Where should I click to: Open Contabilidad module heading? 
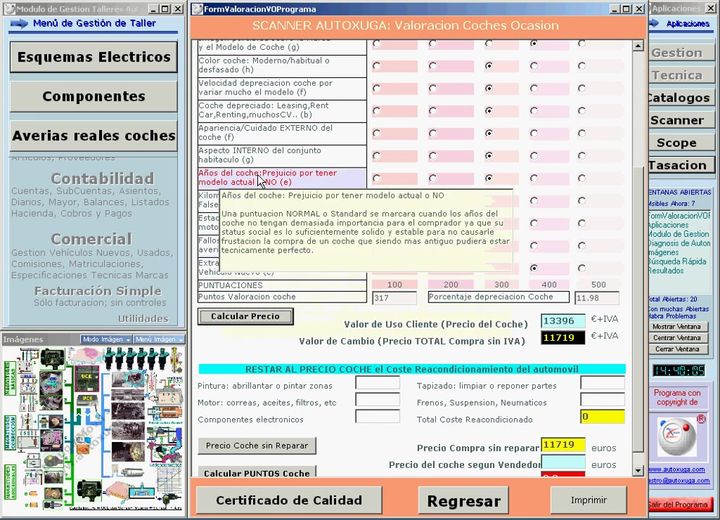click(x=102, y=178)
